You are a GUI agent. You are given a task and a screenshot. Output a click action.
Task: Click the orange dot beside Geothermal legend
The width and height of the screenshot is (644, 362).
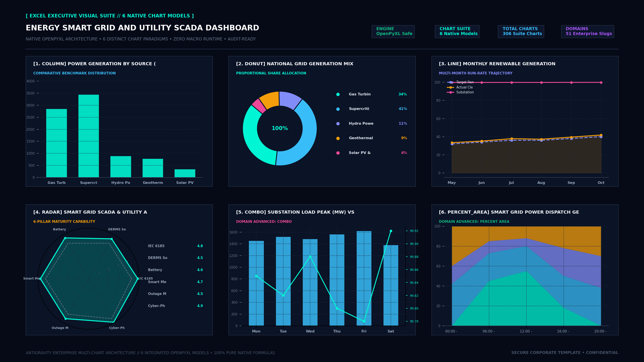tap(338, 138)
